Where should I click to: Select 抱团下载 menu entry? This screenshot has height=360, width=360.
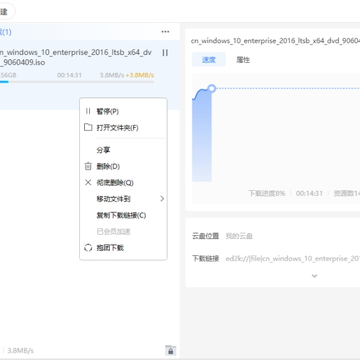[x=110, y=248]
